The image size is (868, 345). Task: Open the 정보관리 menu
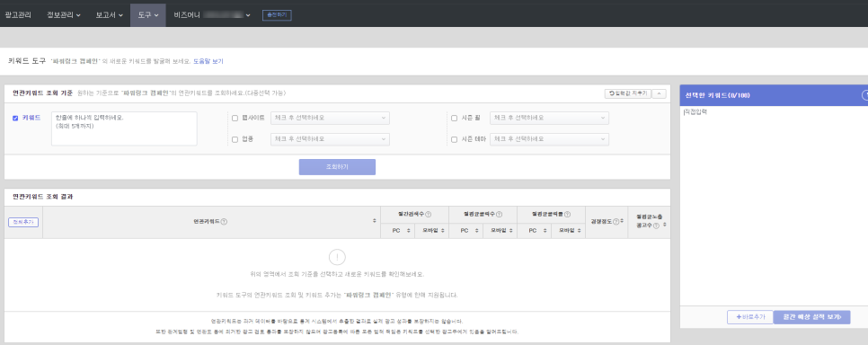click(x=64, y=15)
